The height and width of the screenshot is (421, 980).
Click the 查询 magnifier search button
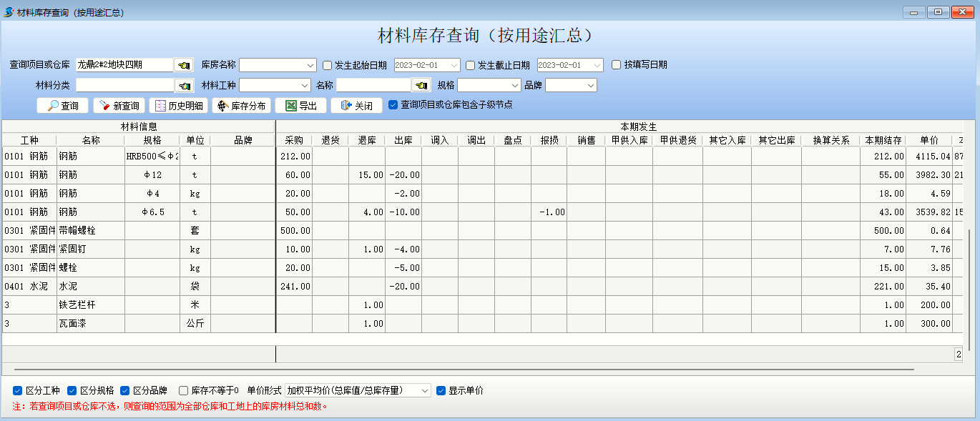62,106
